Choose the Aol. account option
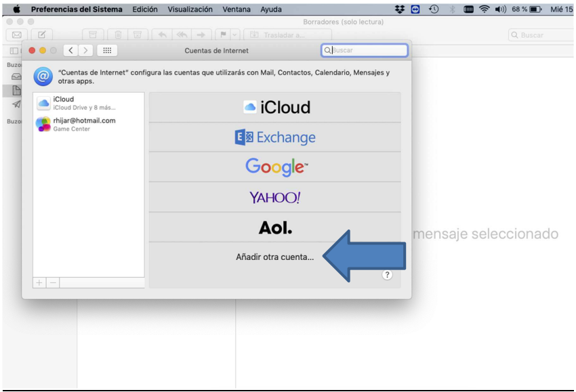This screenshot has width=576, height=392. click(275, 227)
